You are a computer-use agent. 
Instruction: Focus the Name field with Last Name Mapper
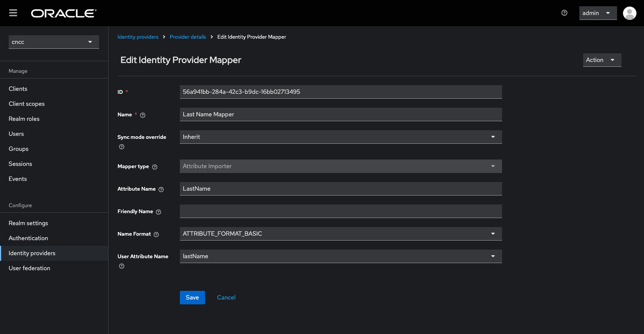click(341, 114)
